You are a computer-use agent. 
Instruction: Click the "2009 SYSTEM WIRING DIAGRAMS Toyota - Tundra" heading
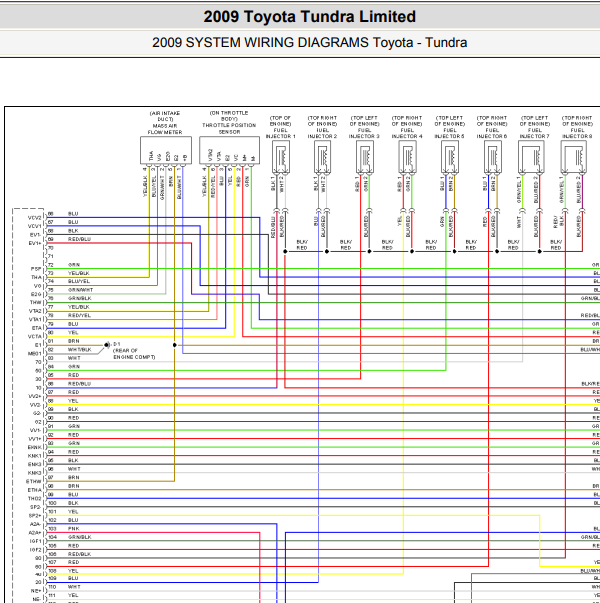tap(309, 42)
